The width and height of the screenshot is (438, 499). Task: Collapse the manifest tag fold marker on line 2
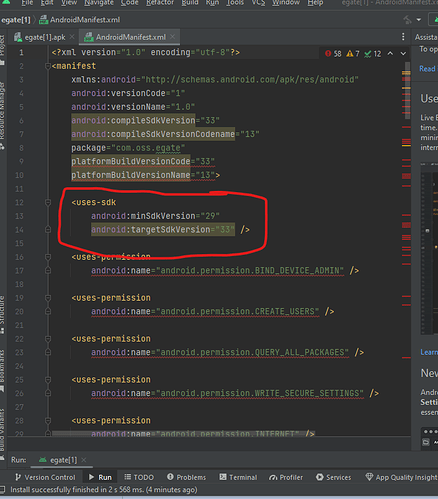pyautogui.click(x=48, y=66)
